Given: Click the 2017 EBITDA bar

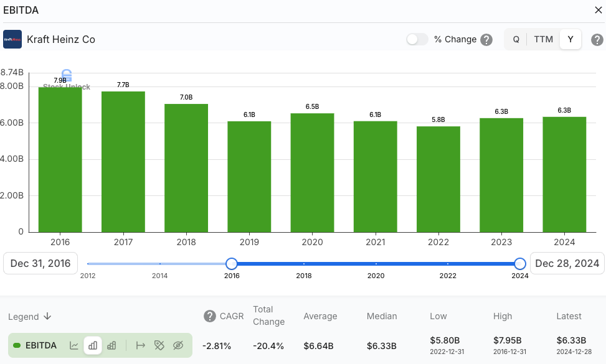Looking at the screenshot, I should 123,162.
